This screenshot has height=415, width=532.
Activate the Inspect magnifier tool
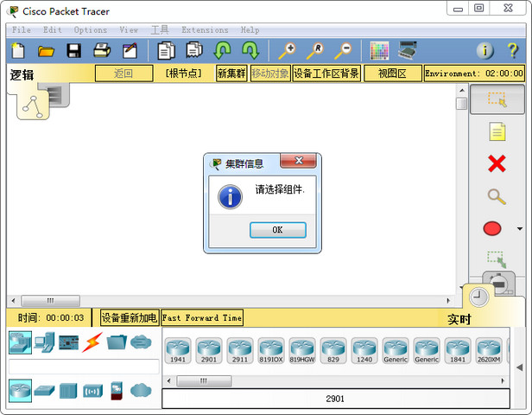click(496, 196)
